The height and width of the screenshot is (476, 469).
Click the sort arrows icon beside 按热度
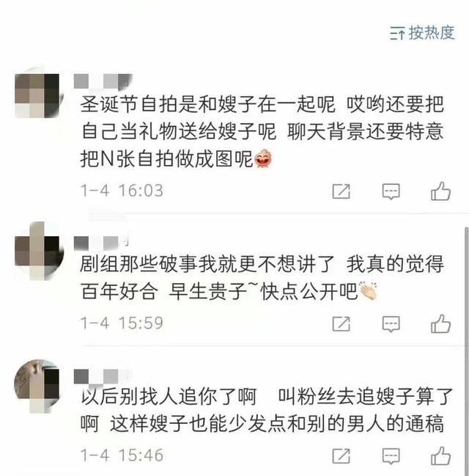click(397, 33)
